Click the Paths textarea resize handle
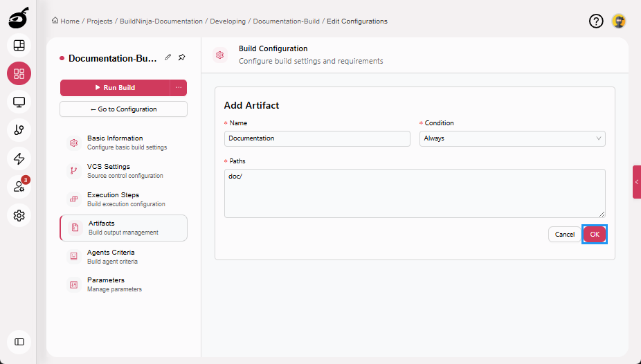The width and height of the screenshot is (641, 364). pos(602,214)
